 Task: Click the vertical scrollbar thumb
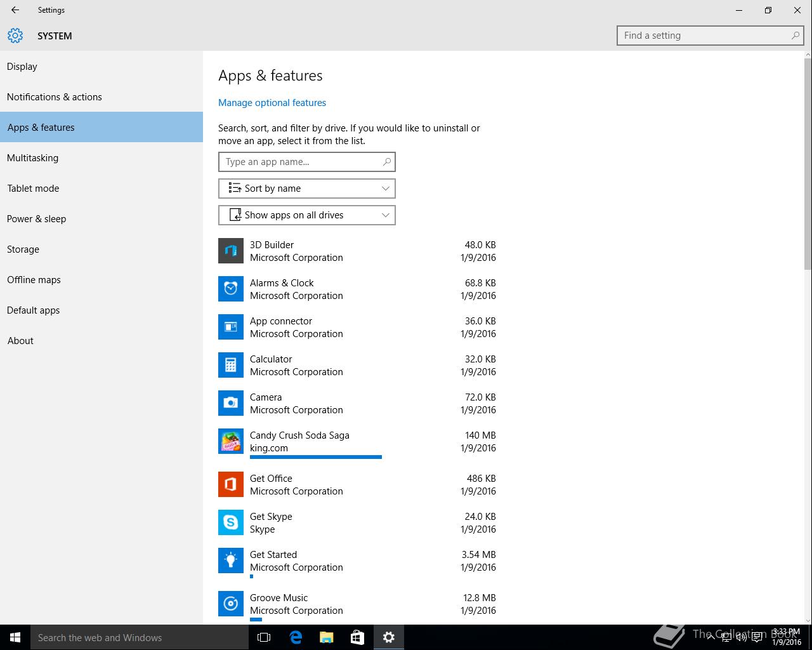coord(808,164)
